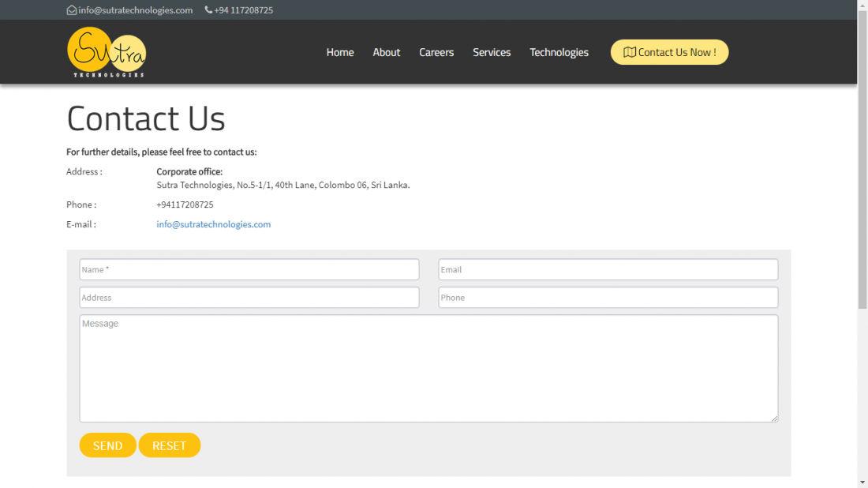Click the envelope icon in top bar
Image resolution: width=868 pixels, height=488 pixels.
coord(71,10)
